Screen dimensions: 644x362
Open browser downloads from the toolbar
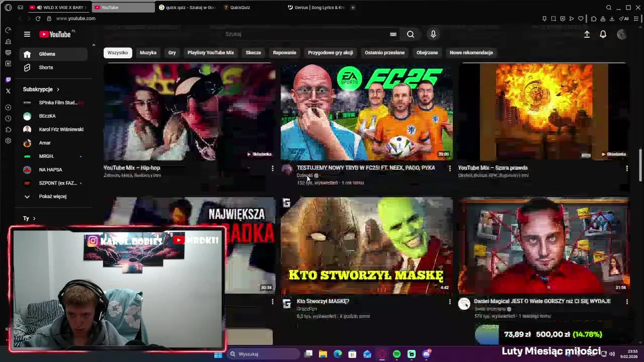[612, 19]
